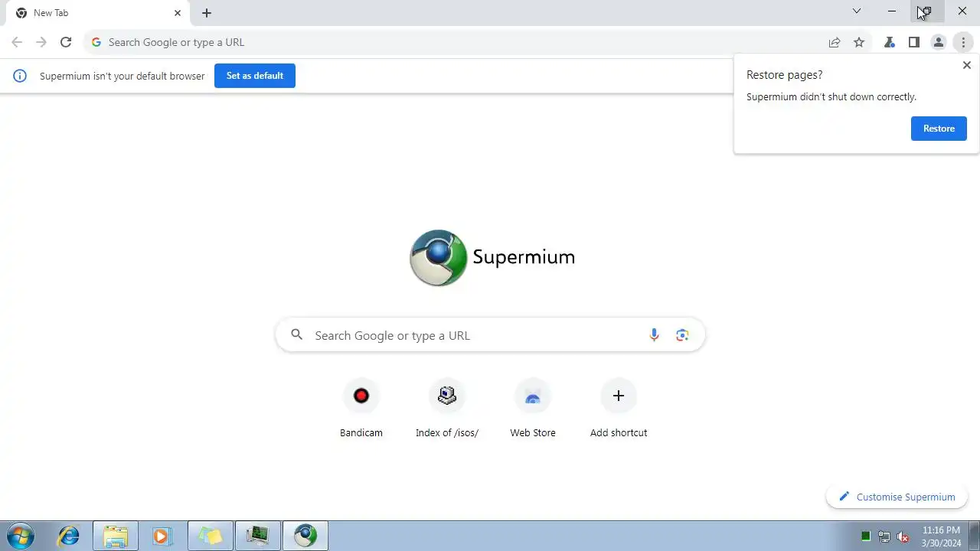
Task: Share this page via the share icon
Action: 835,42
